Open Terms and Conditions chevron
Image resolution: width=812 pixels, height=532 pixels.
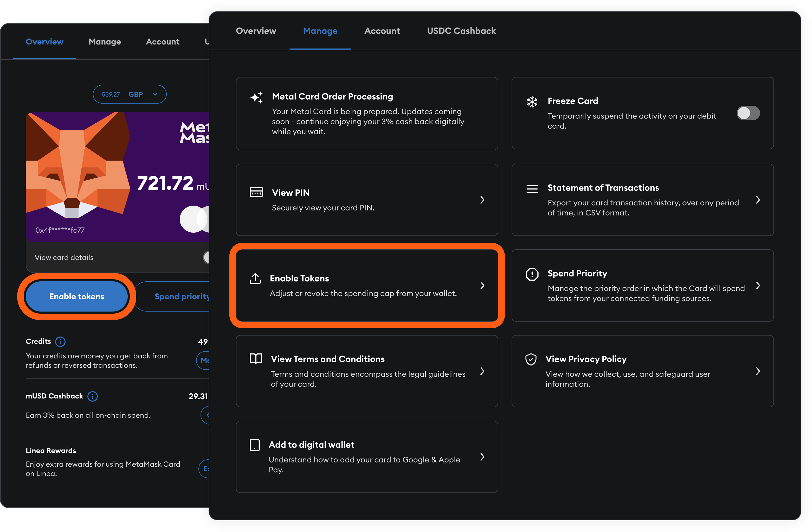pos(482,371)
